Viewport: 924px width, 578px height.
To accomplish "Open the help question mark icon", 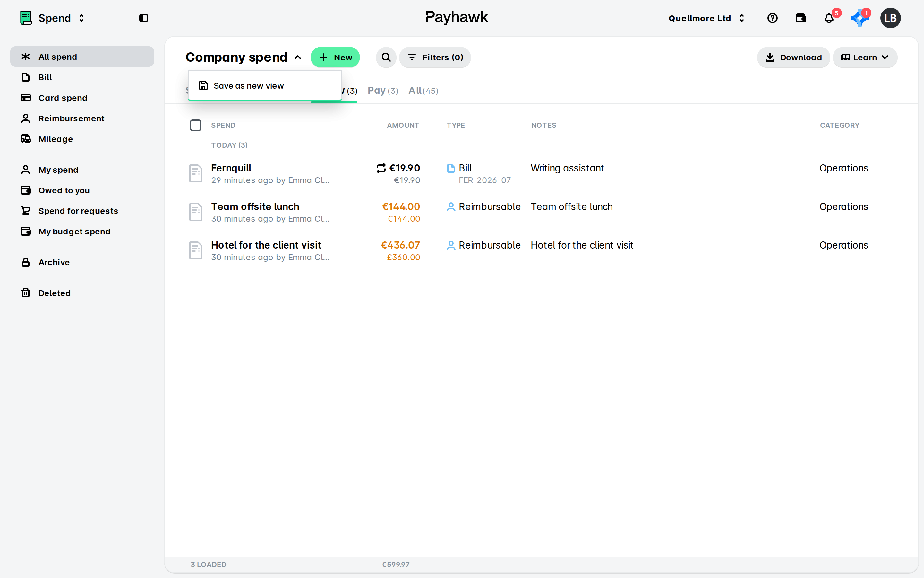I will (x=772, y=18).
